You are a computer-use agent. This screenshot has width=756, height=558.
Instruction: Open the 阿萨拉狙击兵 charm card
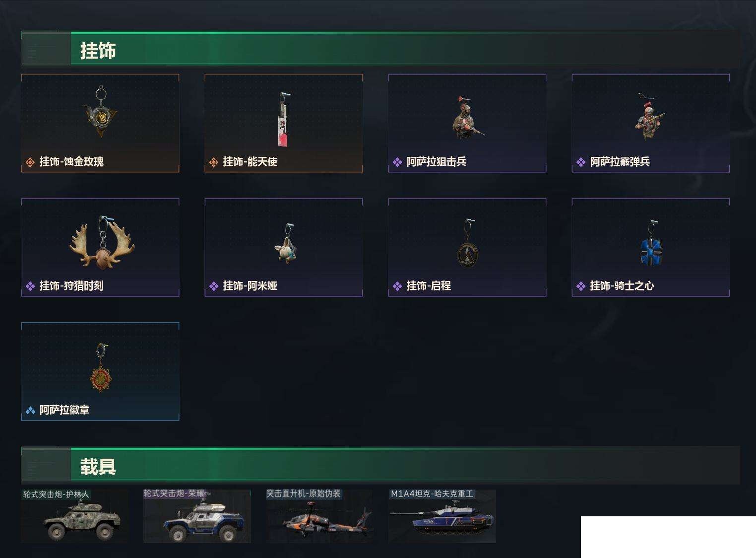point(467,123)
